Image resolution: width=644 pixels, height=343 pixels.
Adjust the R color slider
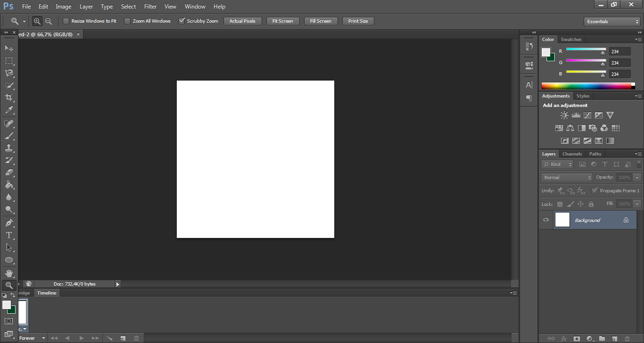click(x=603, y=53)
